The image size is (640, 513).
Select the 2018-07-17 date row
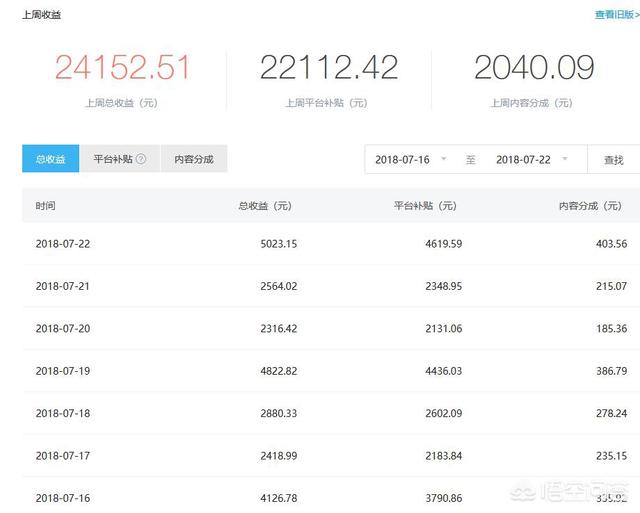click(331, 456)
